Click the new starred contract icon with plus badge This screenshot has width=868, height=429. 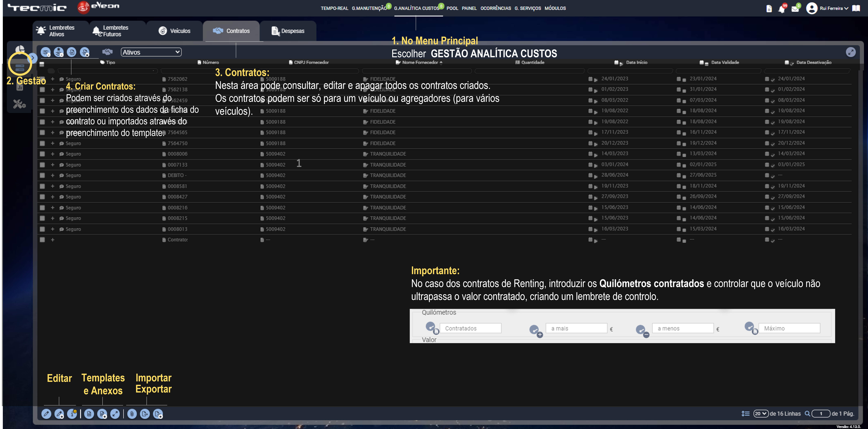tap(59, 52)
